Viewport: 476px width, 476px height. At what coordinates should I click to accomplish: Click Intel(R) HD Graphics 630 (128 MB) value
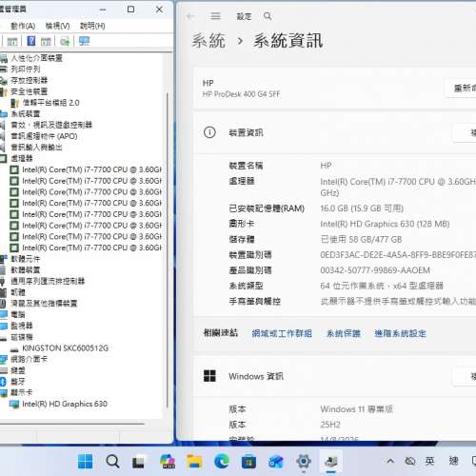[385, 224]
